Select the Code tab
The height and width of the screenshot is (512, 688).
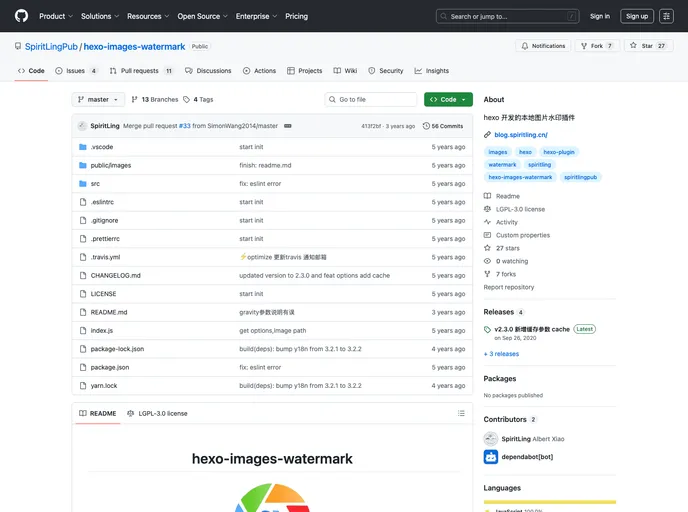tap(31, 71)
